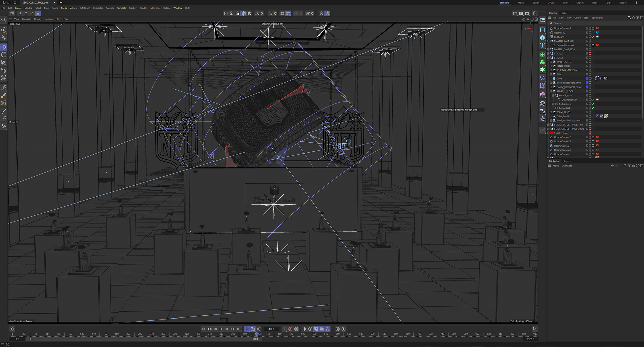The image size is (644, 347).
Task: Open keyframe selection settings icon
Action: click(296, 329)
